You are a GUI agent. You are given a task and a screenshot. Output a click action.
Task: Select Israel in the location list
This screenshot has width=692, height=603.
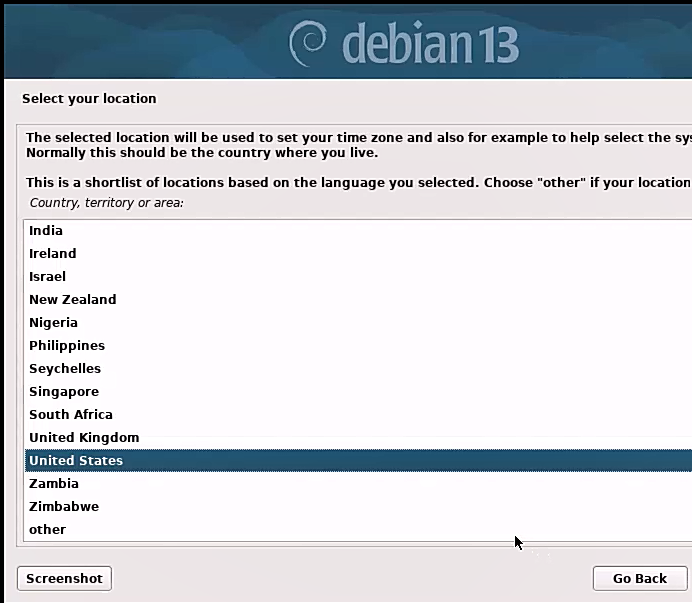tap(47, 277)
